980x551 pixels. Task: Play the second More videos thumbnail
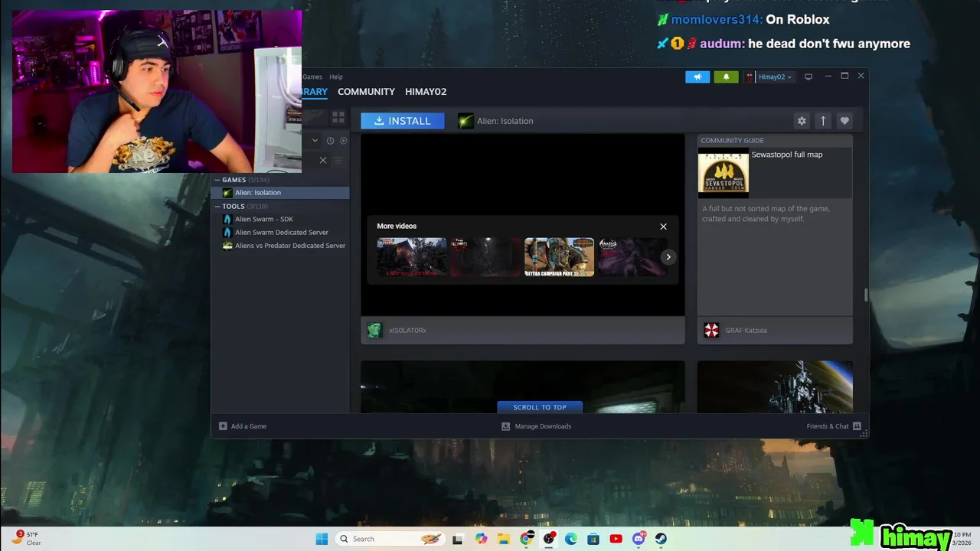(x=485, y=257)
